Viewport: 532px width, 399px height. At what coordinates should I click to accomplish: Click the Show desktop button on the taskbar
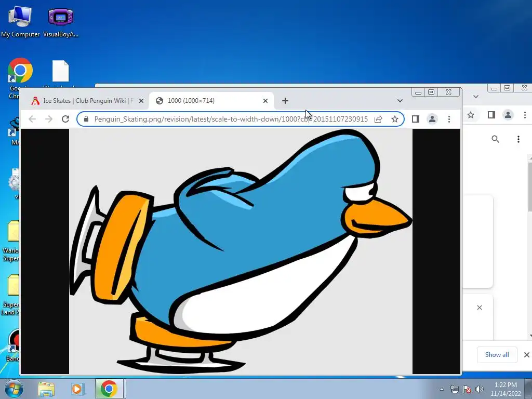pos(528,389)
